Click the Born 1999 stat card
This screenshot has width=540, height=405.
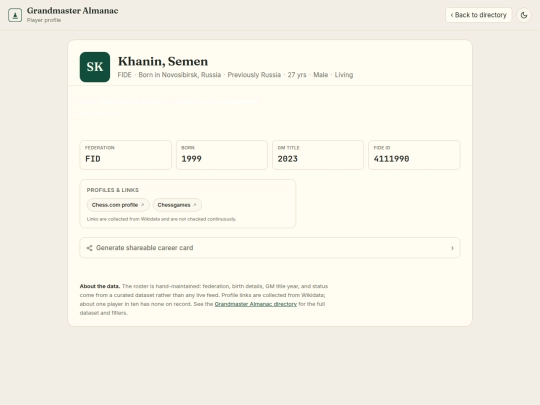(x=222, y=155)
